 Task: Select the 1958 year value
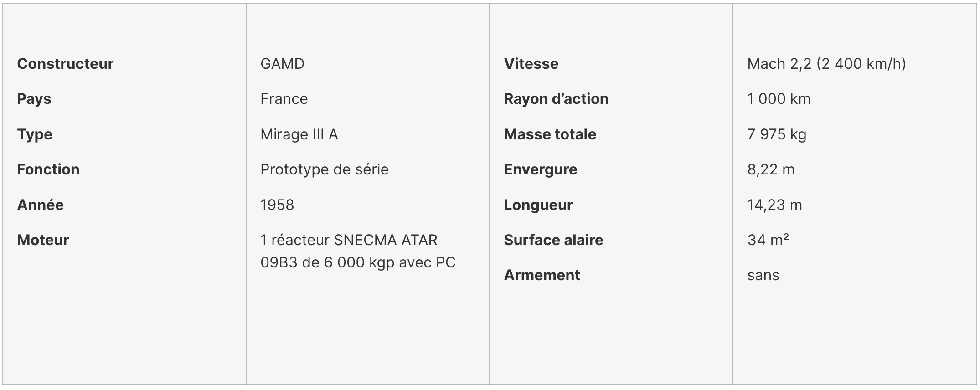coord(277,205)
